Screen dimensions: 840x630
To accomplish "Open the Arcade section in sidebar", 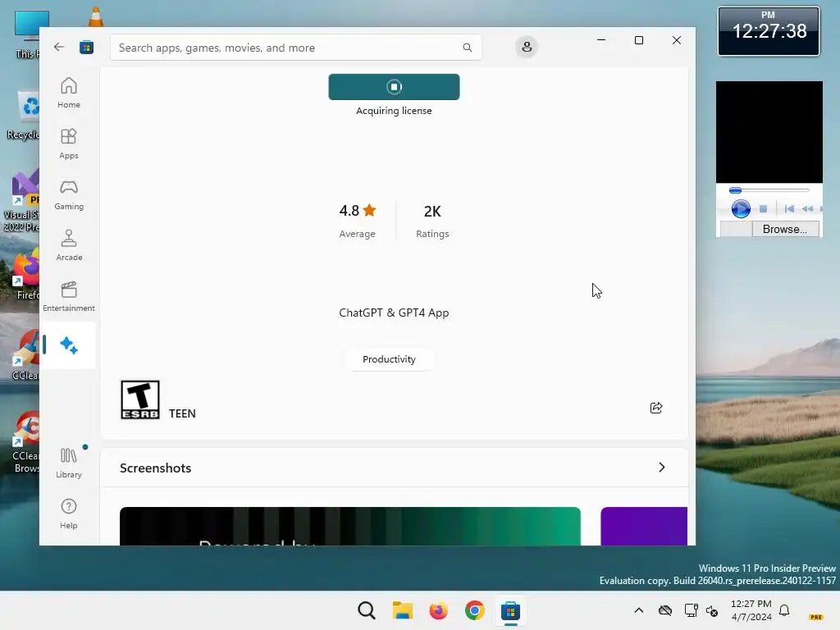I will point(69,245).
